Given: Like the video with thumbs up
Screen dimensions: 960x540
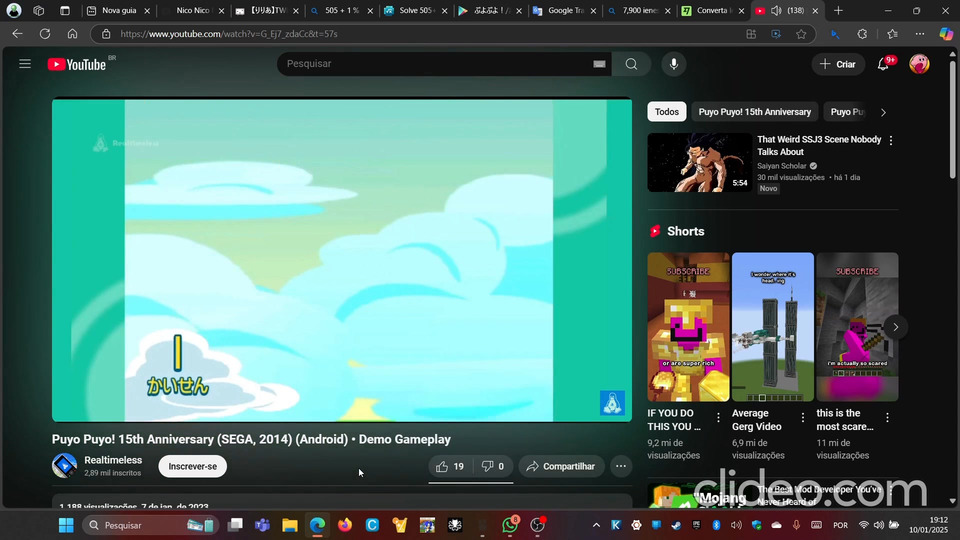Looking at the screenshot, I should point(450,467).
